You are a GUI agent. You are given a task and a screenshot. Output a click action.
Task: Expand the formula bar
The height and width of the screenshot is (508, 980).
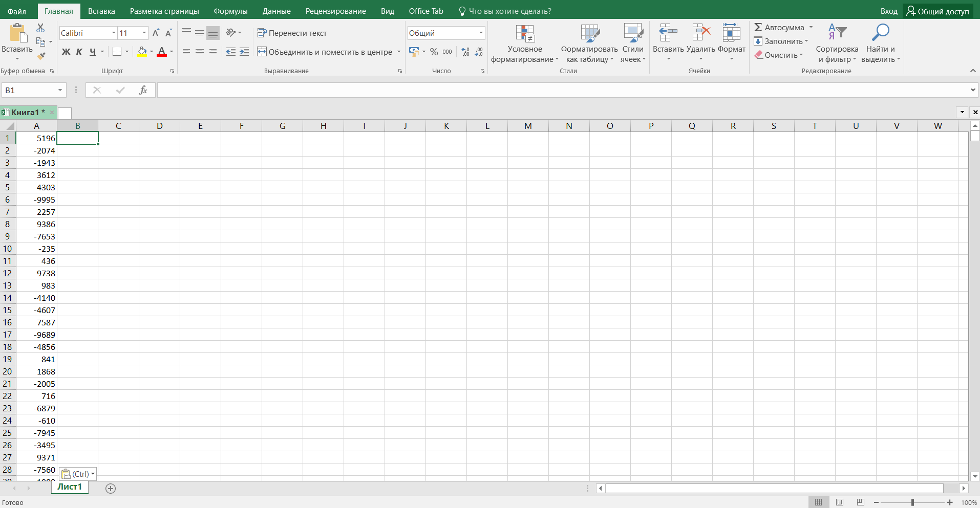973,90
